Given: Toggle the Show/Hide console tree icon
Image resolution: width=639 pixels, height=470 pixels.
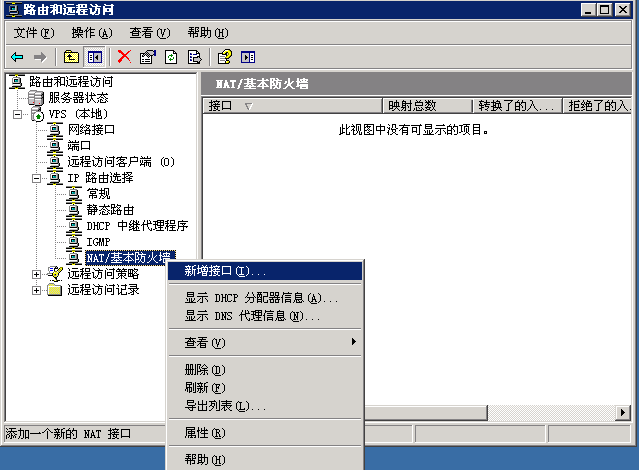Looking at the screenshot, I should pos(95,57).
